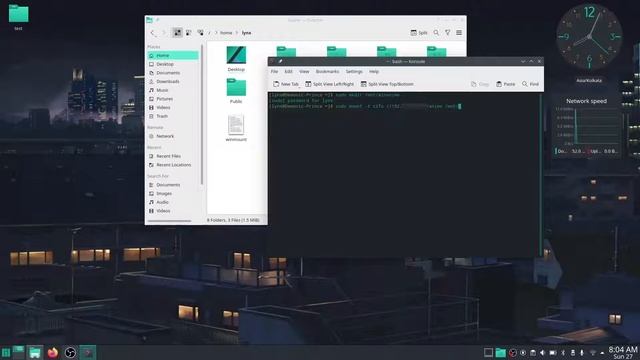Select Audio under Search For in Dolphin
Screen dimensions: 640x360
point(173,202)
